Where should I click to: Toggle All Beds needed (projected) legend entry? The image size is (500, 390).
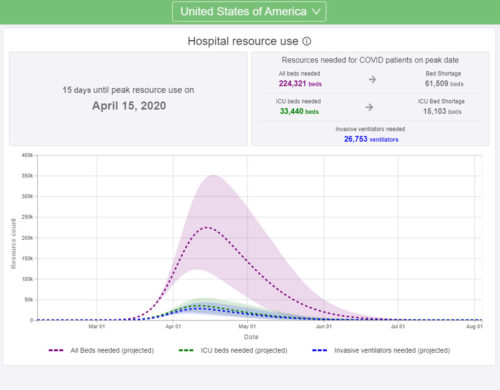tap(101, 351)
